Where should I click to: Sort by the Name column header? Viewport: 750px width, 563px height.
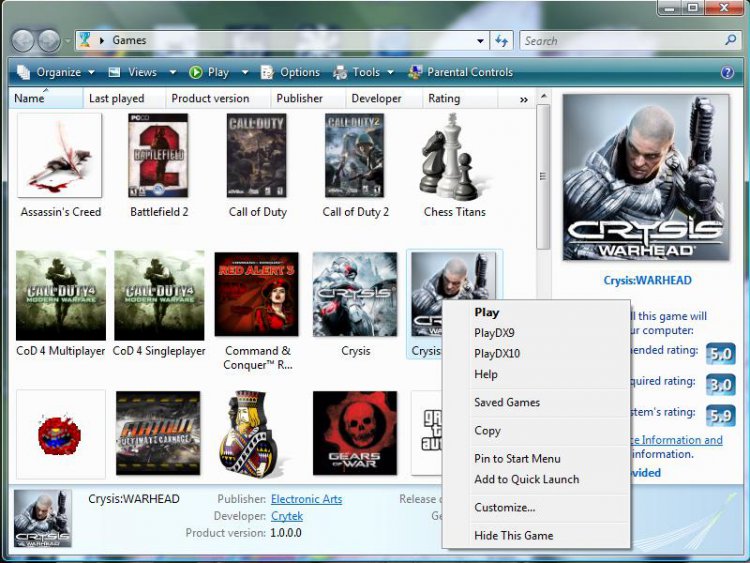point(45,98)
